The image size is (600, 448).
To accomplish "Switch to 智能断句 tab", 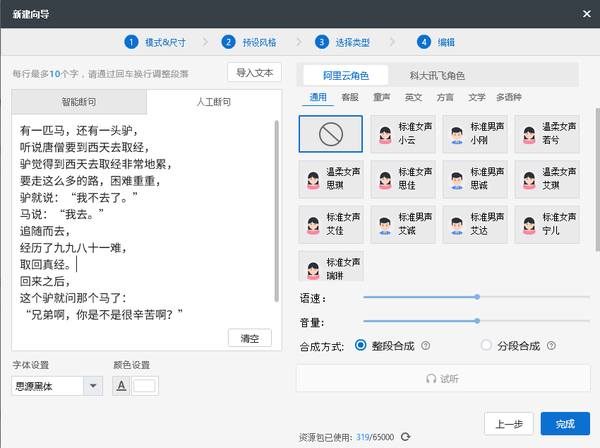I will (x=79, y=102).
